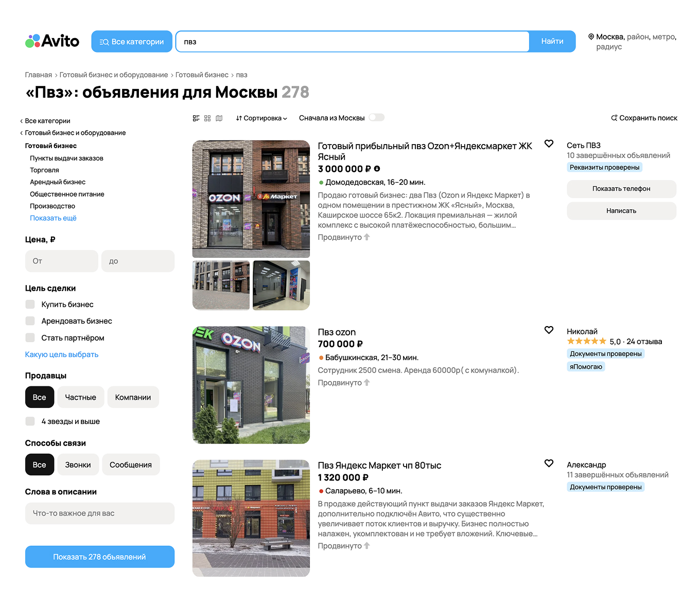This screenshot has width=700, height=605.
Task: Open the Все категории dropdown
Action: (132, 41)
